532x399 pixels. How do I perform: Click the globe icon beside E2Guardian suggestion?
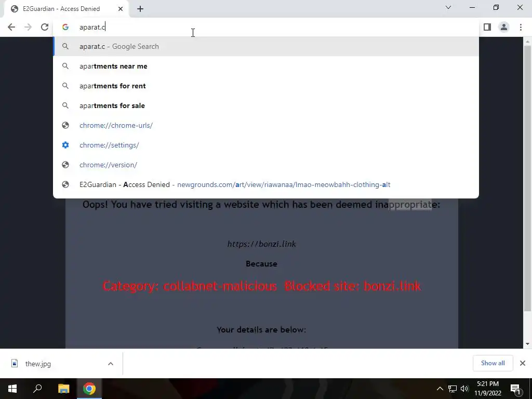(x=65, y=184)
